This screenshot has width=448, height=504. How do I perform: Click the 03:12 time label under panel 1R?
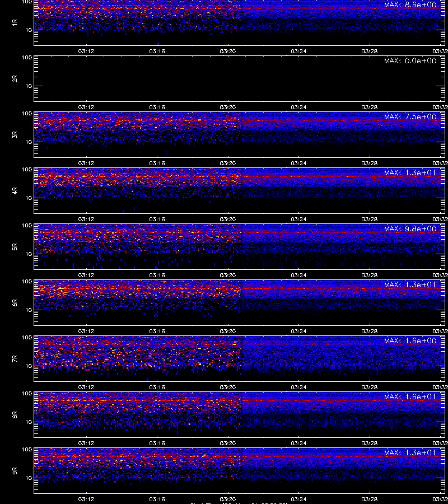pos(86,51)
